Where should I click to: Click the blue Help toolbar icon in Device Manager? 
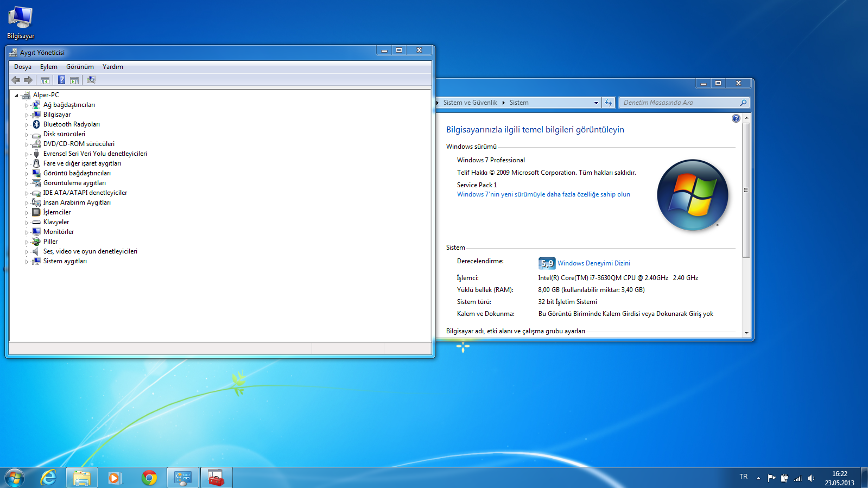[x=62, y=80]
